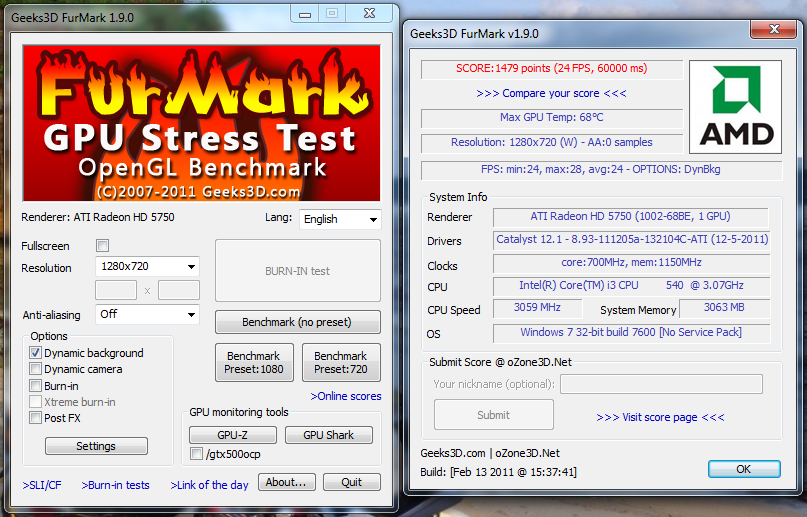Maximize the FurMark 1.9.0 main window
The width and height of the screenshot is (807, 517).
[x=332, y=14]
